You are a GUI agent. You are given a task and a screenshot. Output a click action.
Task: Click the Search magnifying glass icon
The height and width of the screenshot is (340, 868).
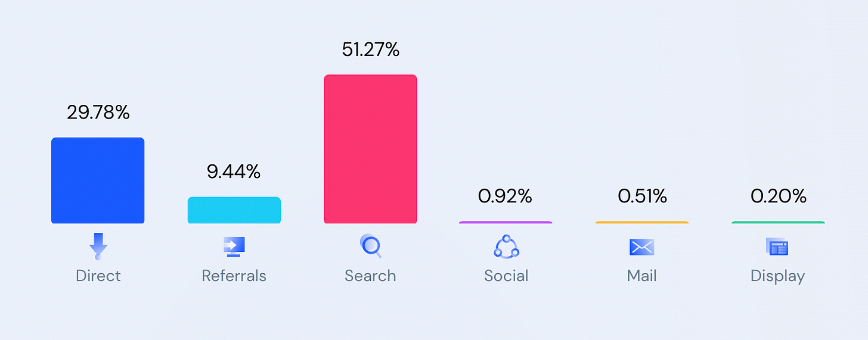[370, 245]
